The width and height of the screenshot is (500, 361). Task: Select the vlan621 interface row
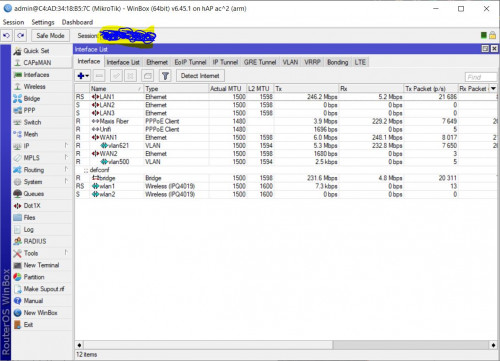[x=286, y=145]
